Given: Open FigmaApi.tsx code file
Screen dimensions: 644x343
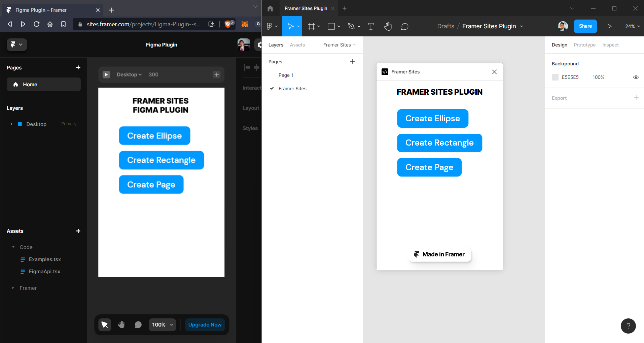Looking at the screenshot, I should (44, 272).
